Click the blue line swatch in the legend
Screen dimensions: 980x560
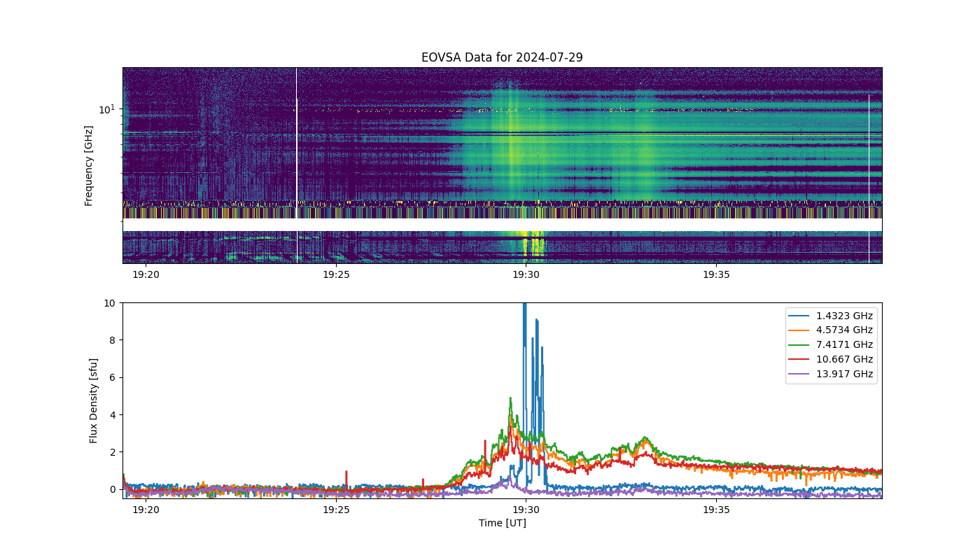[x=800, y=316]
